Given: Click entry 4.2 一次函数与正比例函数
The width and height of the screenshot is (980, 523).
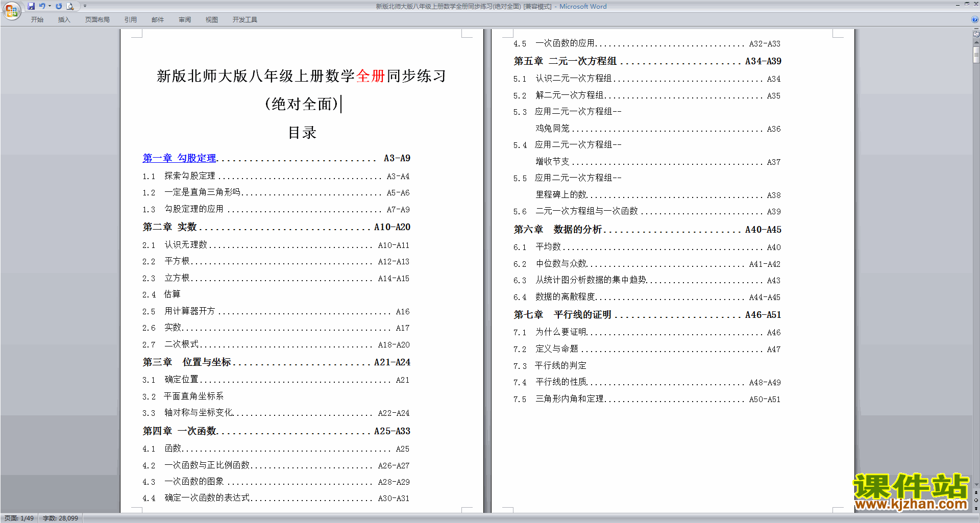Looking at the screenshot, I should tap(276, 465).
